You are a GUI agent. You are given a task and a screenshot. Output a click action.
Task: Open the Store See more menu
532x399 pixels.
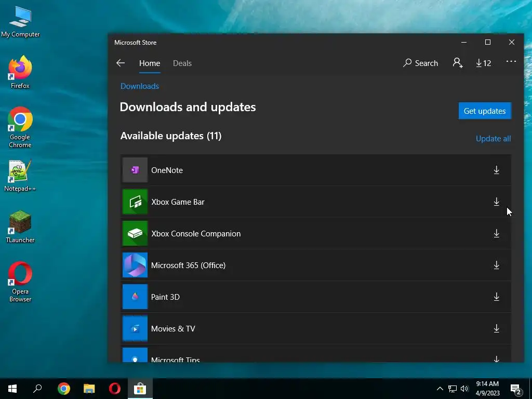tap(511, 62)
